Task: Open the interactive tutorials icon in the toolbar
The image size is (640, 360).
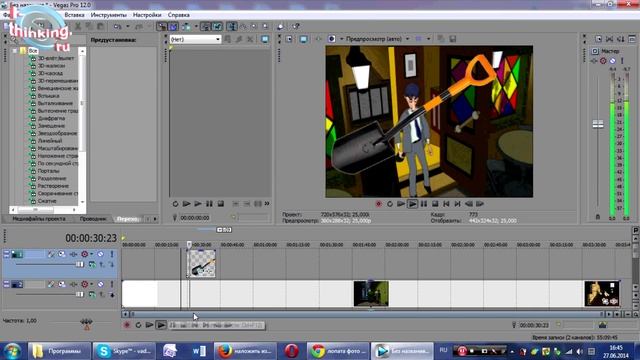Action: click(280, 27)
